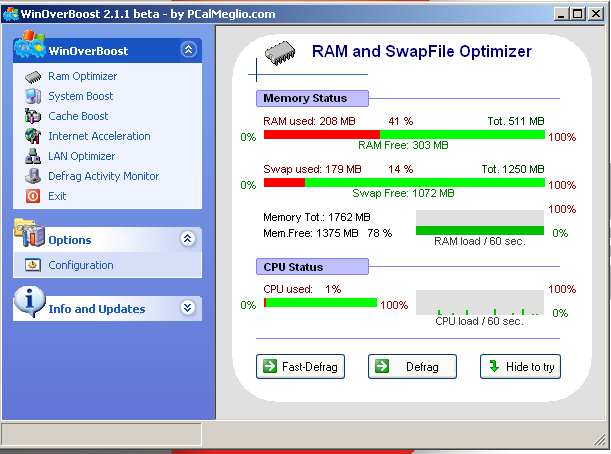
Task: Click green arrow icon on Fast-Defrag button
Action: coord(270,366)
